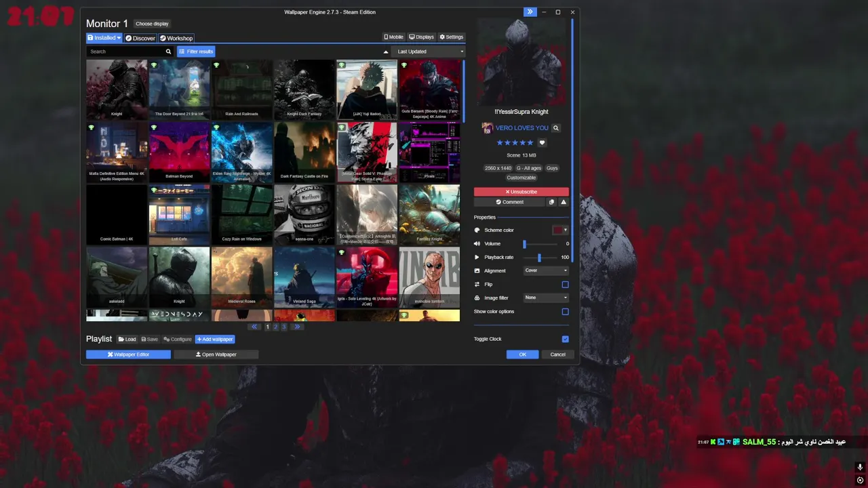Report the wallpaper with the warning triangle icon

point(564,202)
